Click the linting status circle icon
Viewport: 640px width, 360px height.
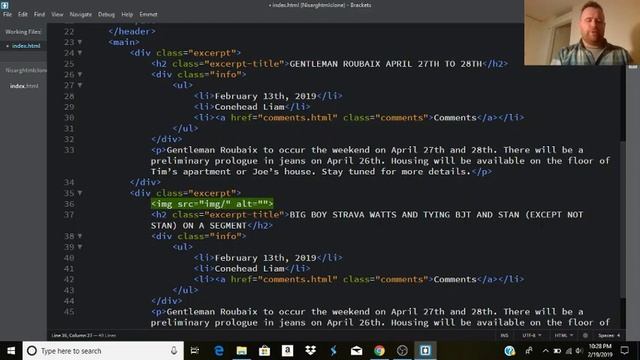click(585, 336)
